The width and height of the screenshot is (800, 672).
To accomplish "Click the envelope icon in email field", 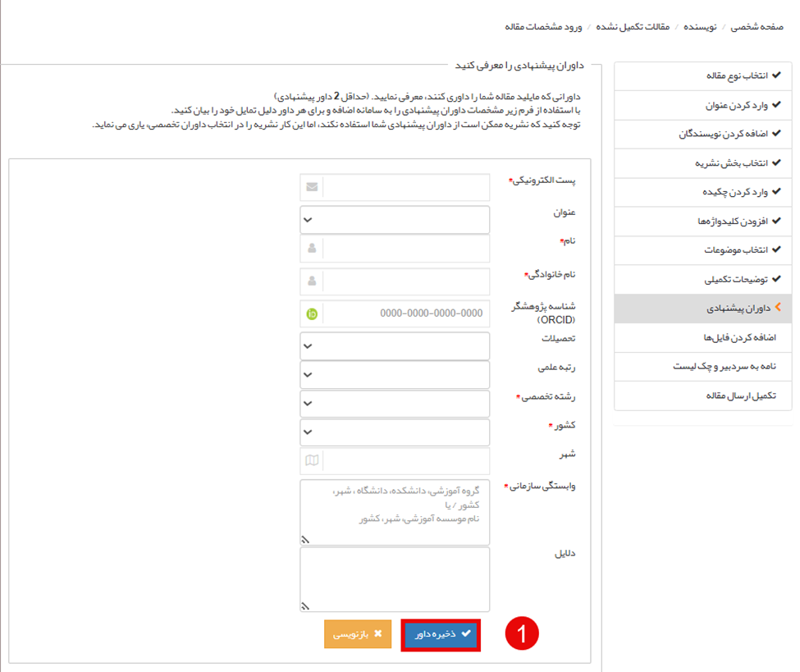I will pos(312,187).
